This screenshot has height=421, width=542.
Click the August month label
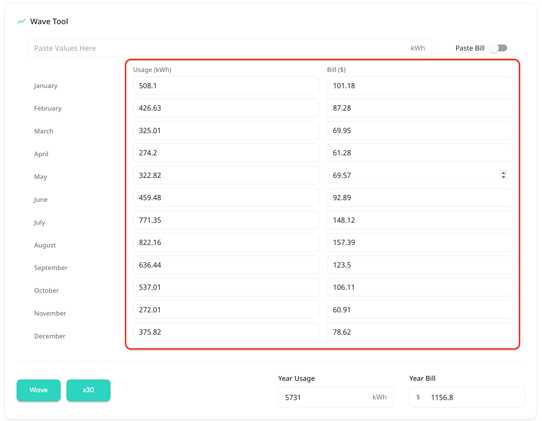pos(45,245)
